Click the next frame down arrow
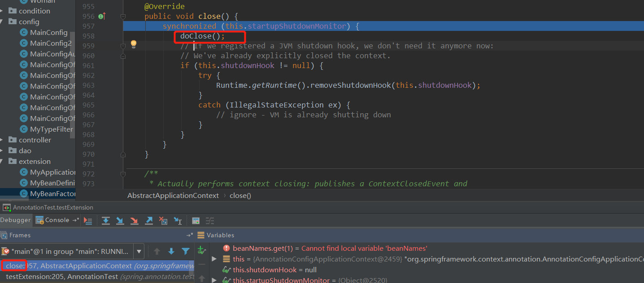 tap(171, 251)
